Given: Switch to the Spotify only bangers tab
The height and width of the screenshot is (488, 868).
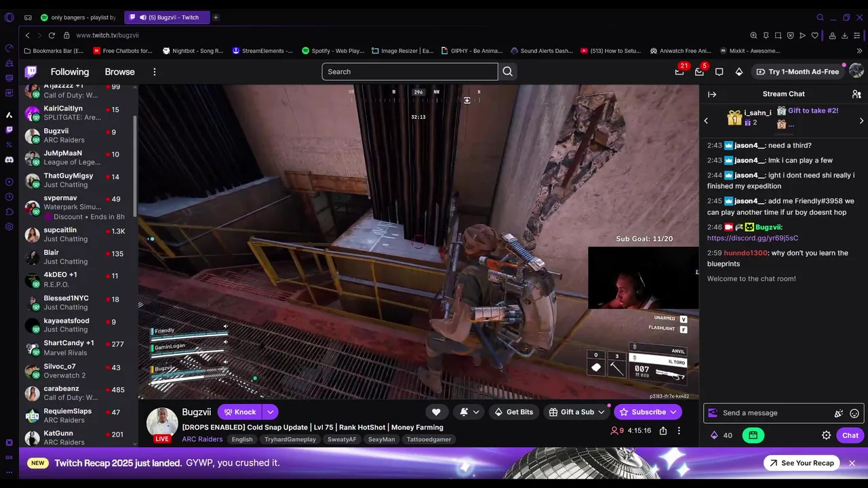Looking at the screenshot, I should tap(78, 18).
